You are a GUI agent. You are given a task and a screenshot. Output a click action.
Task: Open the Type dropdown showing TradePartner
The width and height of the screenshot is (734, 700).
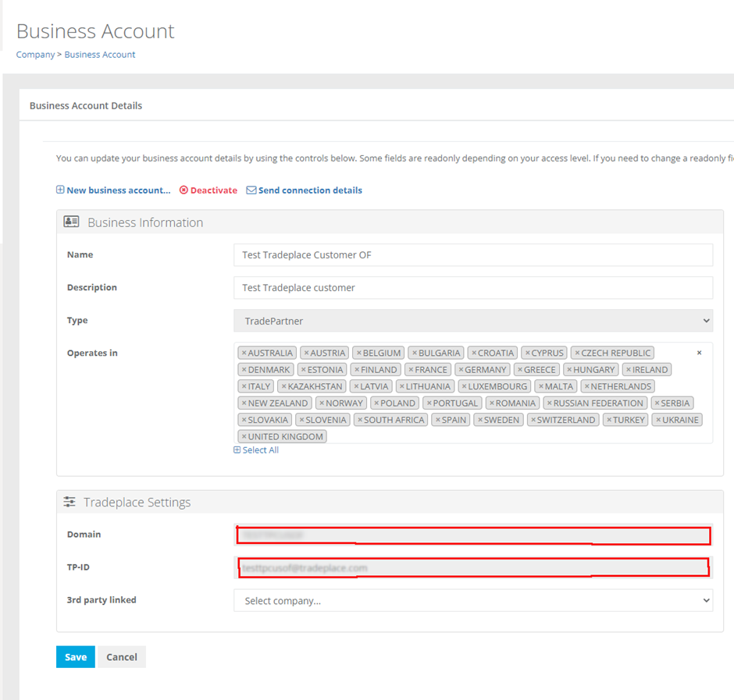(x=472, y=321)
